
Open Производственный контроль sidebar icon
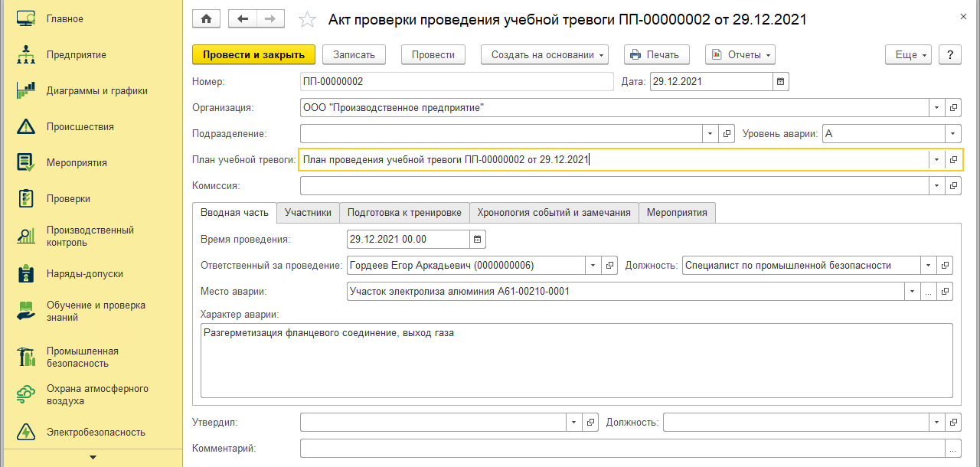pyautogui.click(x=26, y=236)
